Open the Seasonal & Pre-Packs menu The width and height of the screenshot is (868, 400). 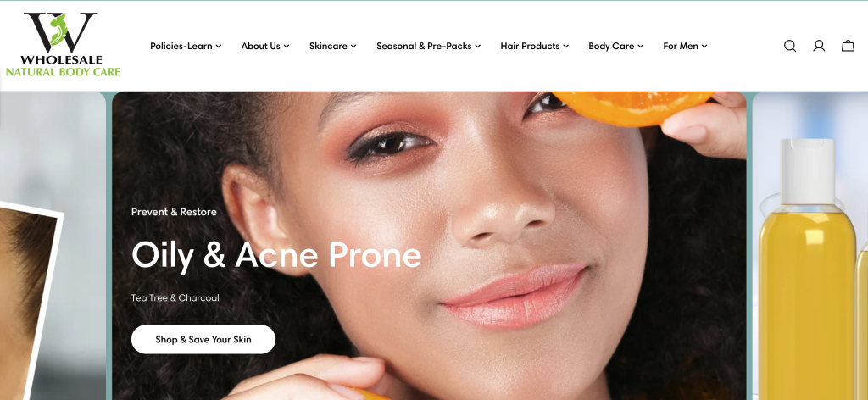[x=428, y=46]
